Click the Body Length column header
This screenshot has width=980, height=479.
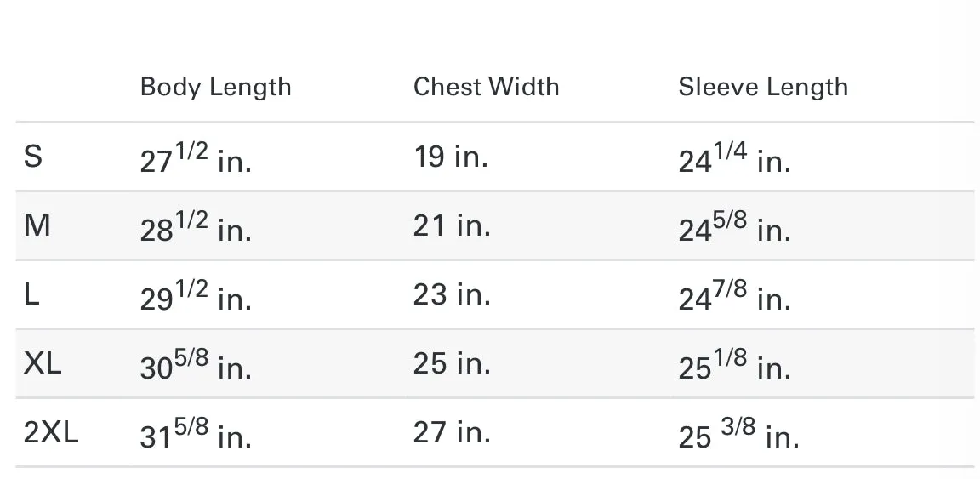point(215,88)
